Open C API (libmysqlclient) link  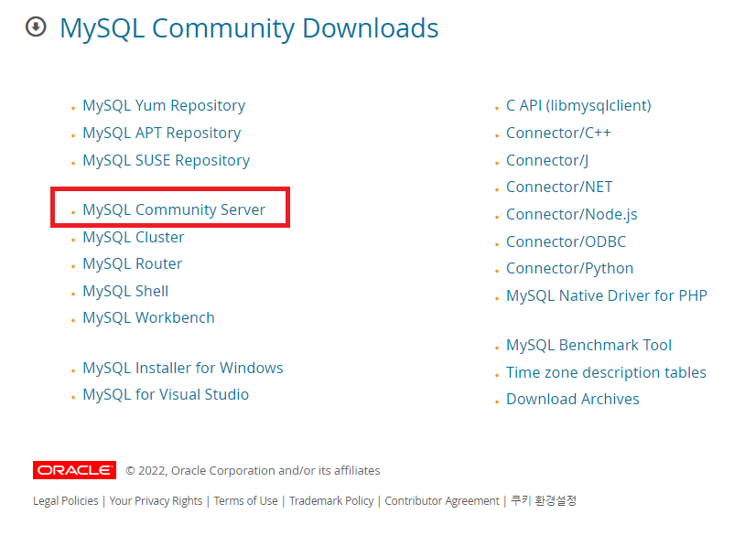pos(578,105)
